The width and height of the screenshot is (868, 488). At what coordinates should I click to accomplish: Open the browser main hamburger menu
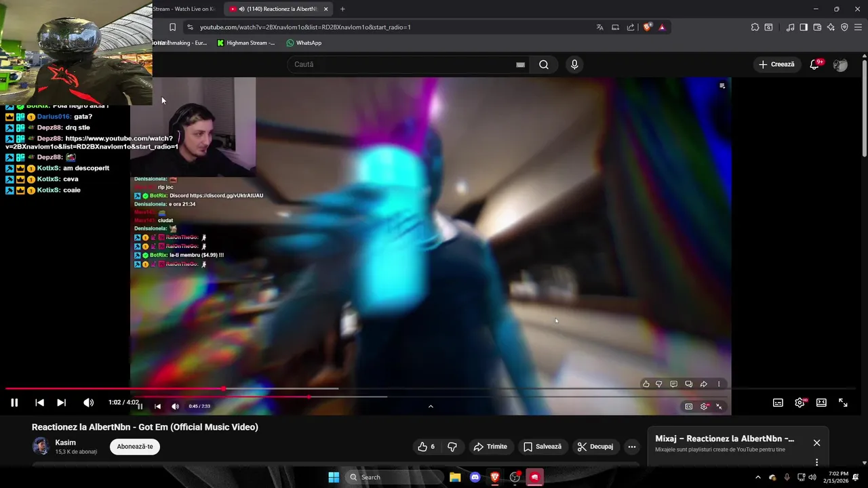click(x=858, y=27)
